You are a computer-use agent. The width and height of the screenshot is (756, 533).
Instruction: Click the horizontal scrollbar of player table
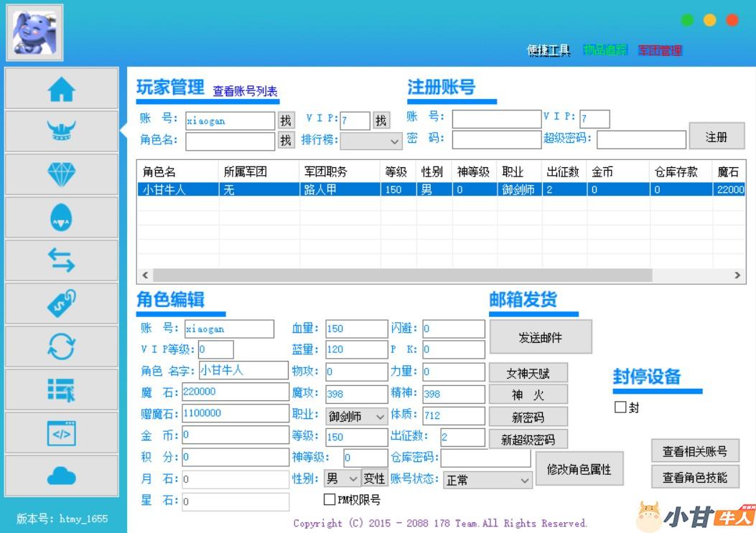coord(402,275)
